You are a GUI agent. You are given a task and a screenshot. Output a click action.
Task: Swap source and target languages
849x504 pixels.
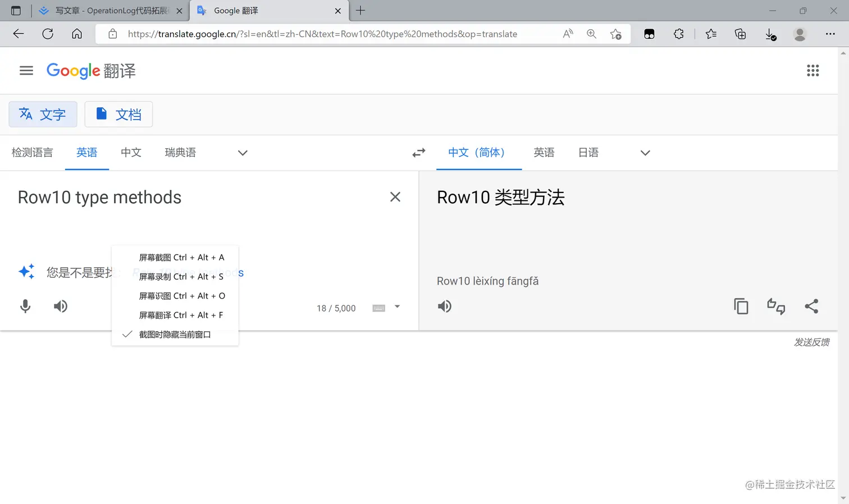(419, 153)
